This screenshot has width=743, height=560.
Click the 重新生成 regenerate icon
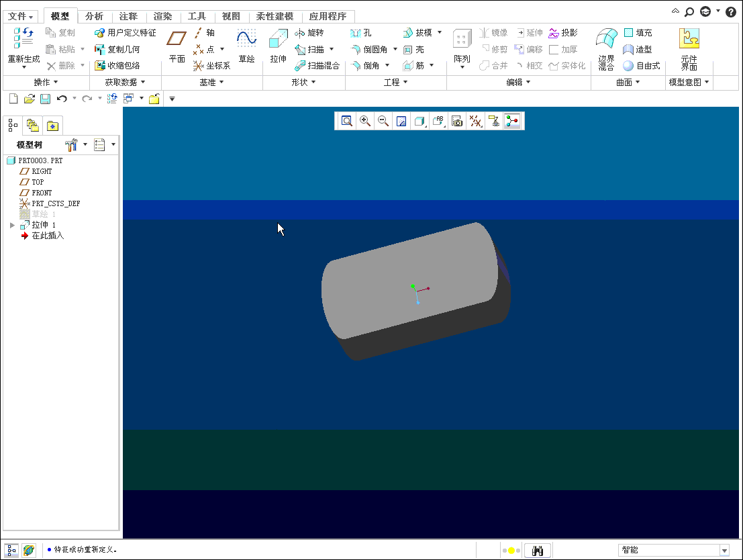[23, 38]
